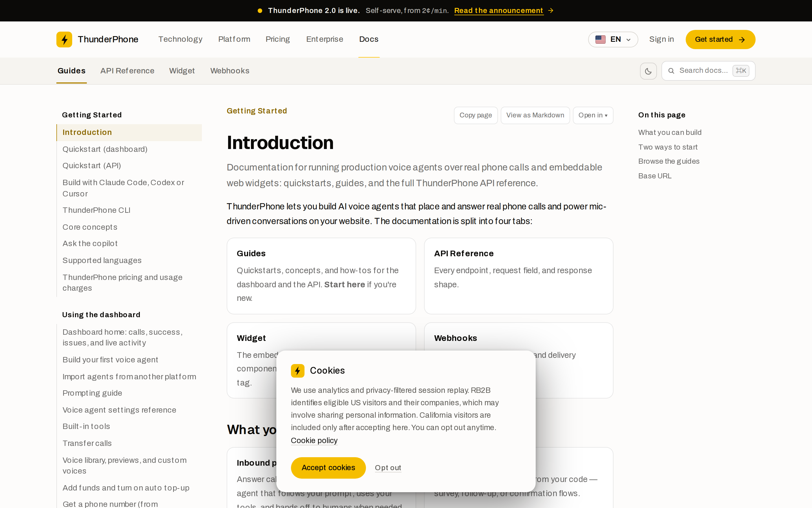This screenshot has width=812, height=508.
Task: Switch to the API Reference tab
Action: (x=127, y=71)
